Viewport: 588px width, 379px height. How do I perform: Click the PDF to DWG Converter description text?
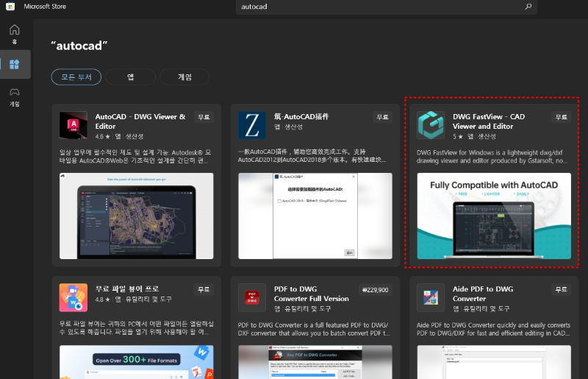[x=314, y=329]
